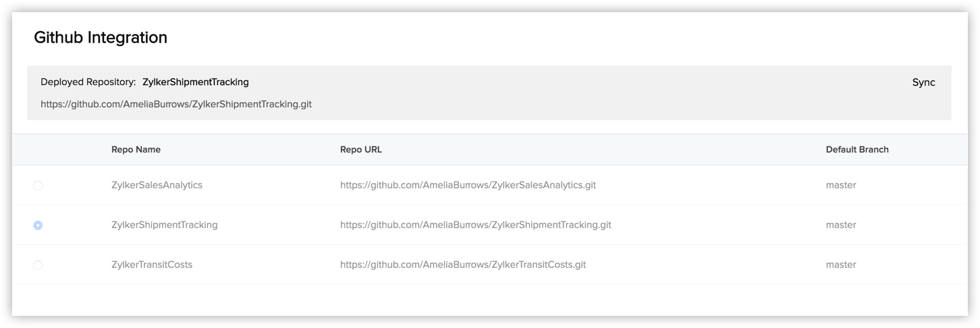This screenshot has width=980, height=328.
Task: Click master branch of ZylkerSalesAnalytics
Action: click(x=841, y=185)
